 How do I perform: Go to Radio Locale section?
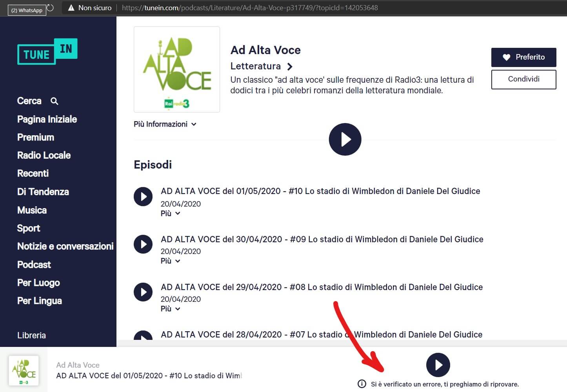tap(44, 155)
